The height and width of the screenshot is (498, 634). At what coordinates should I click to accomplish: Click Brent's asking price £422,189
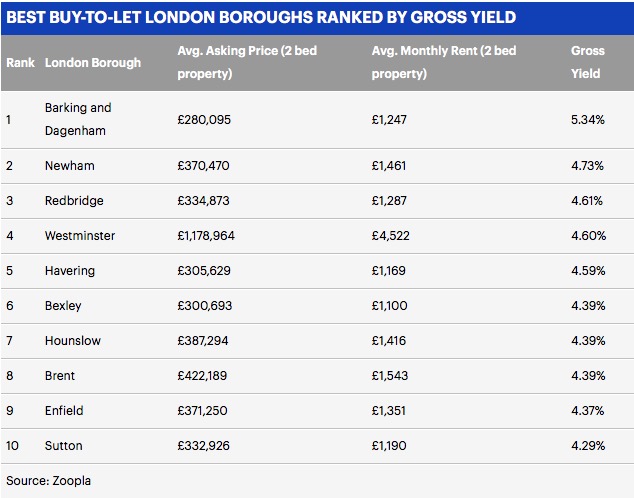click(202, 376)
